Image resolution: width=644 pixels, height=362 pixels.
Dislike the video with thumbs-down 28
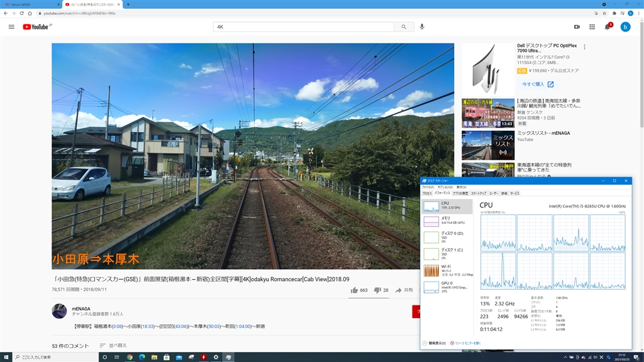[381, 290]
